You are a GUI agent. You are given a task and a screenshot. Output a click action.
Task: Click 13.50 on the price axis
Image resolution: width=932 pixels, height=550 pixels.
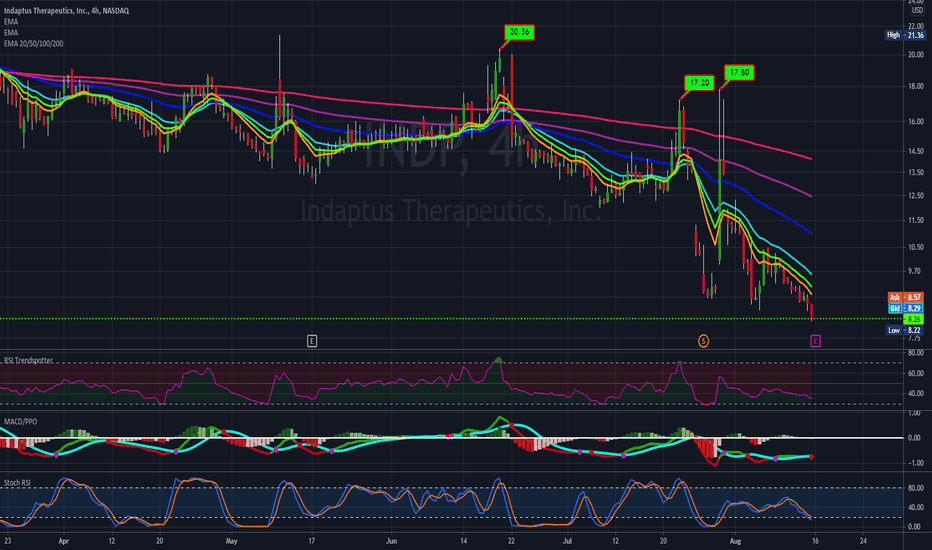click(x=915, y=172)
